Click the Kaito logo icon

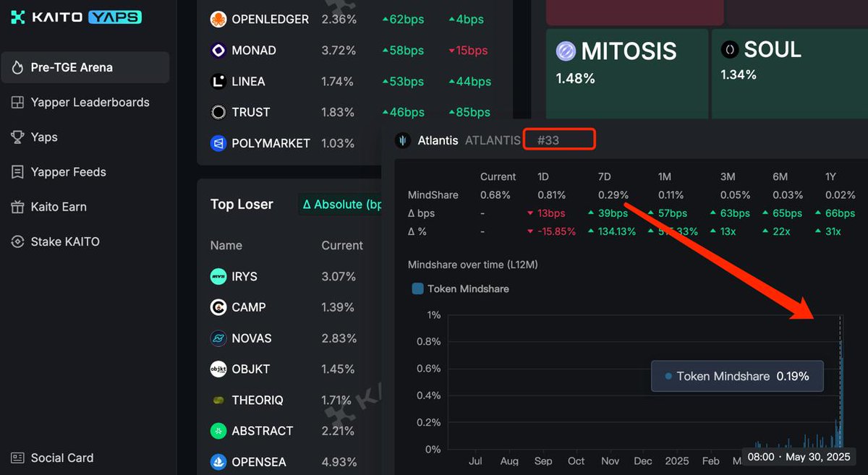(18, 17)
